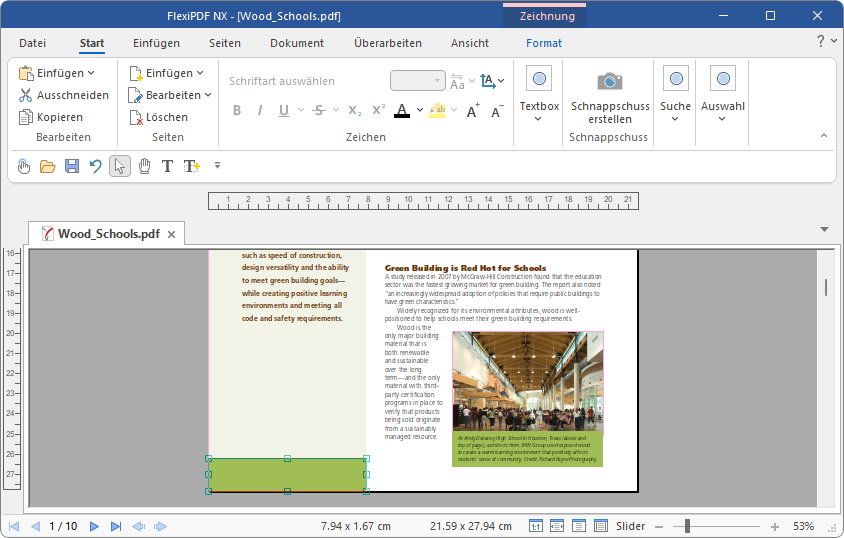Viewport: 844px width, 538px height.
Task: Toggle italic formatting
Action: (260, 110)
